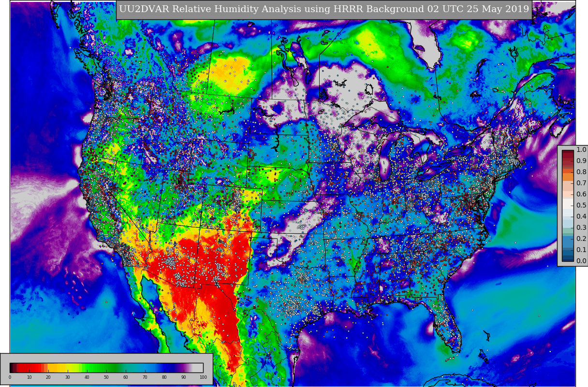Click the 60 tick label on bottom colorbar

click(126, 377)
